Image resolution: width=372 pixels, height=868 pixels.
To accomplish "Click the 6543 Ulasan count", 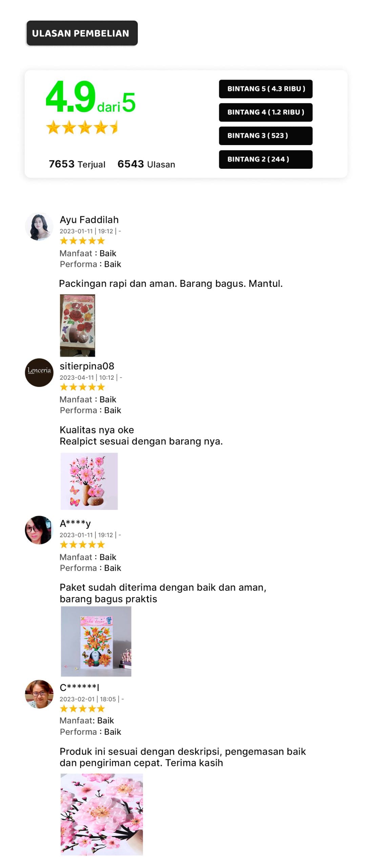I will tap(146, 164).
